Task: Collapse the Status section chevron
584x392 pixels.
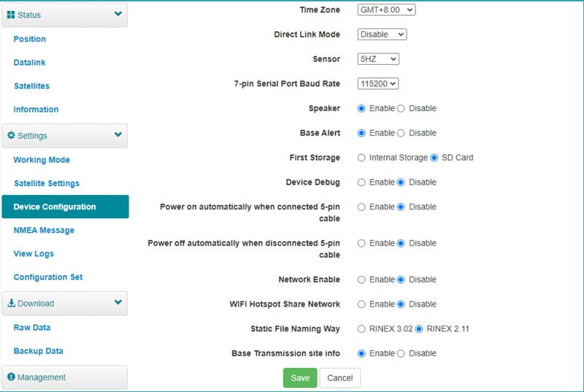Action: [x=118, y=14]
